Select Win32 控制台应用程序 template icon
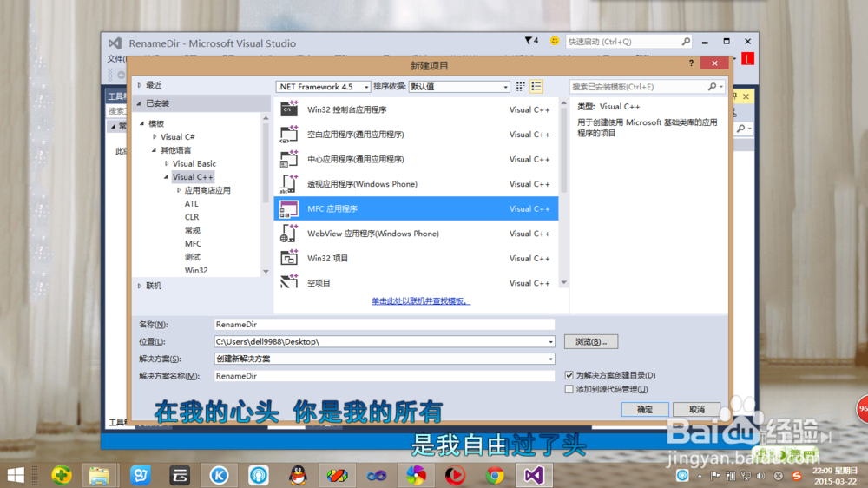 [x=289, y=109]
